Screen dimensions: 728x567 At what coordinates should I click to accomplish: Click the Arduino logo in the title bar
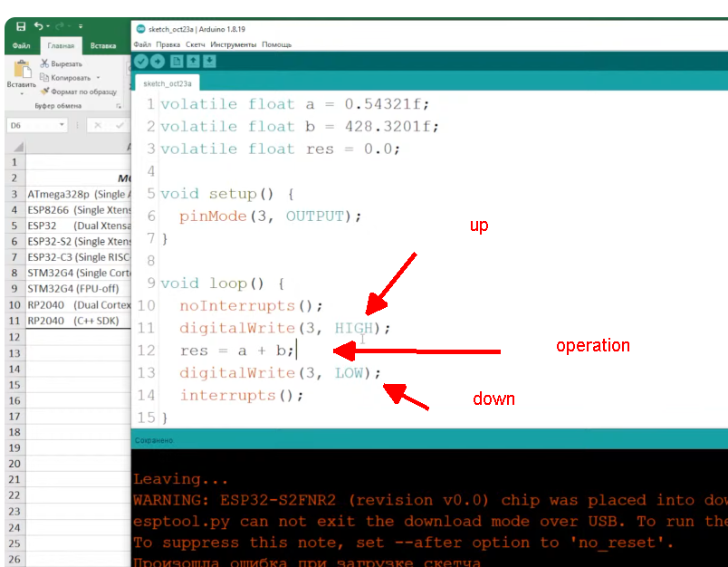pyautogui.click(x=140, y=29)
